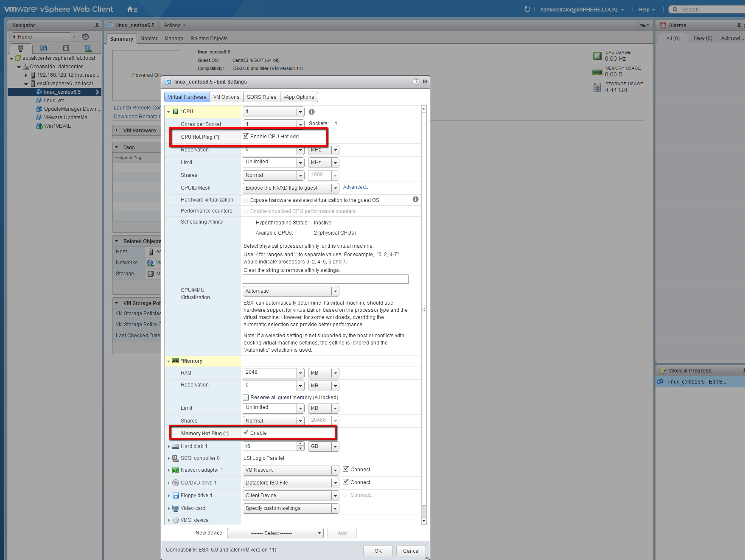The image size is (745, 560).
Task: Increase Hard disk 1 size stepper
Action: [300, 444]
